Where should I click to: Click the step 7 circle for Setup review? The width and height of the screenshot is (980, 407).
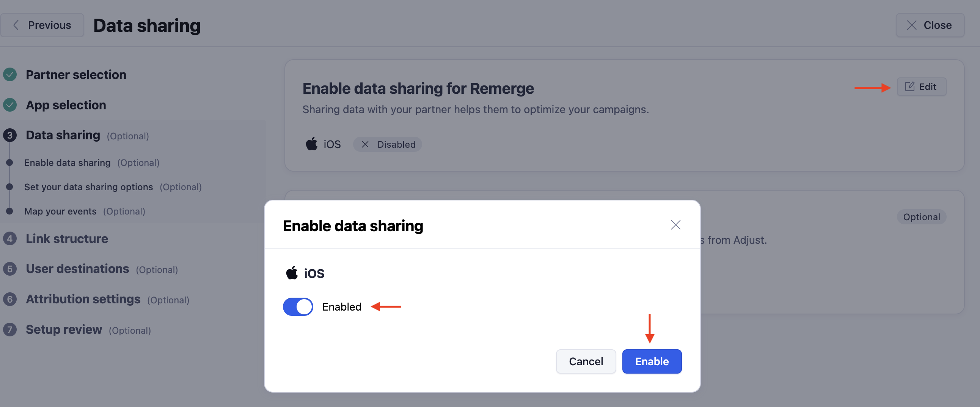[x=9, y=330]
